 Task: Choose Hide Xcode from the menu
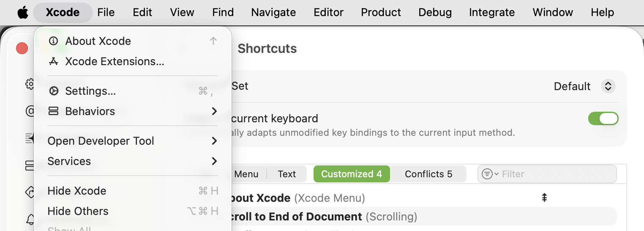point(77,191)
